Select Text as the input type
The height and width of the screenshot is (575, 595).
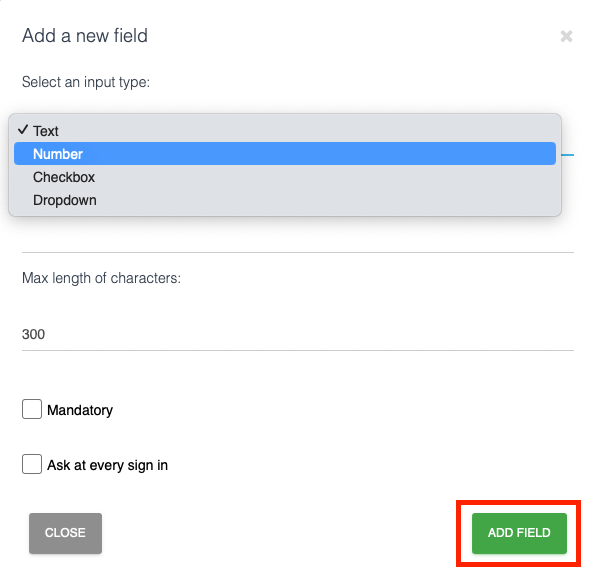(x=285, y=131)
